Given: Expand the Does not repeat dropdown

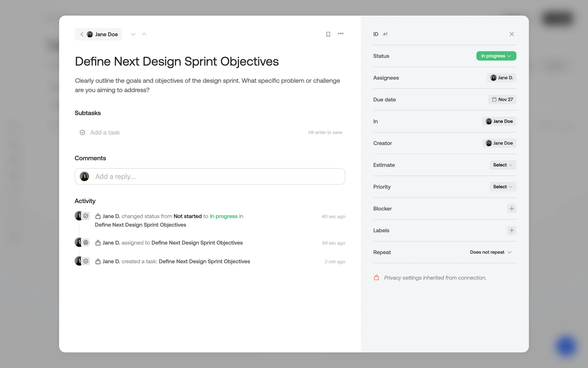Looking at the screenshot, I should [x=491, y=252].
